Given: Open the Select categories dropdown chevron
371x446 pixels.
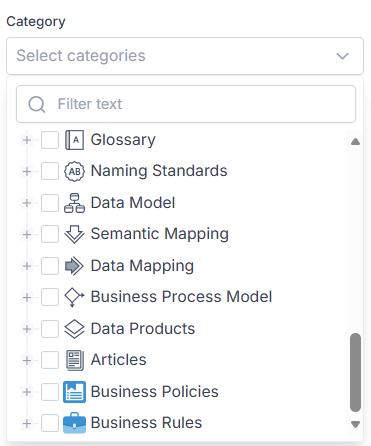Looking at the screenshot, I should click(x=342, y=56).
